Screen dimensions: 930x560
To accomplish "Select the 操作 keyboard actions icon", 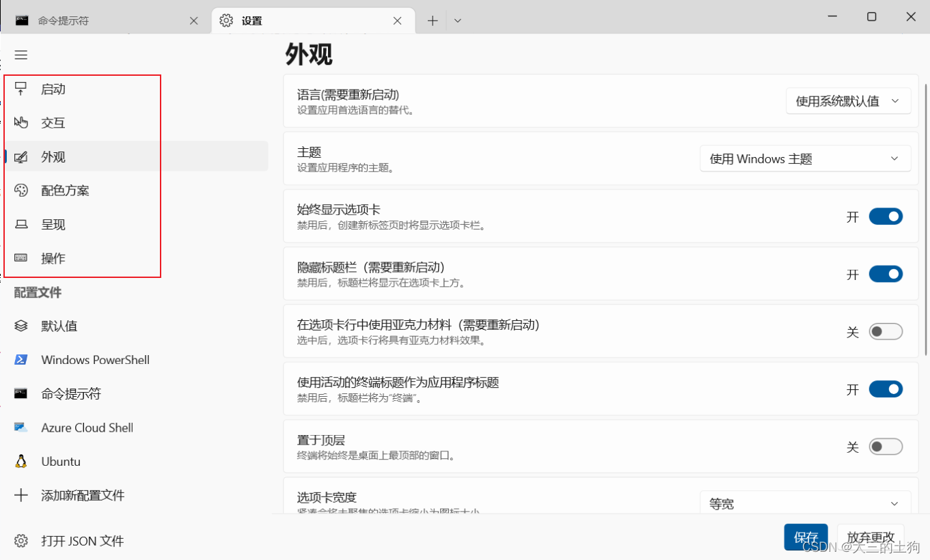I will click(x=21, y=257).
